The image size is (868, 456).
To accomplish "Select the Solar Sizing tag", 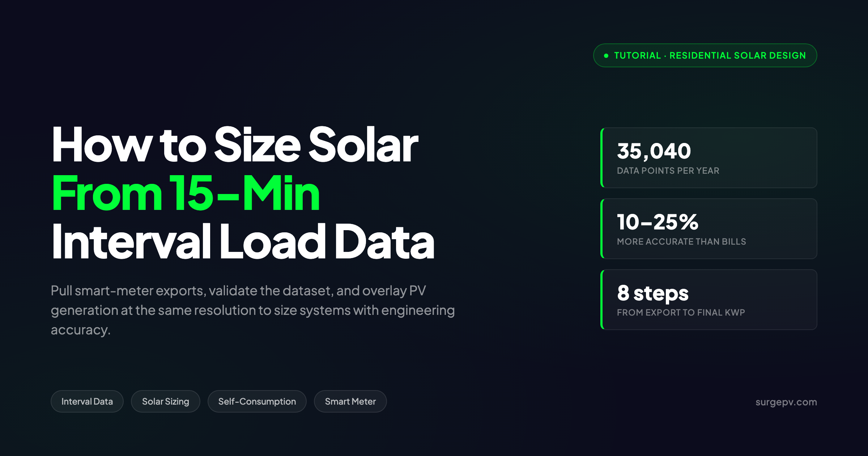I will pos(166,401).
